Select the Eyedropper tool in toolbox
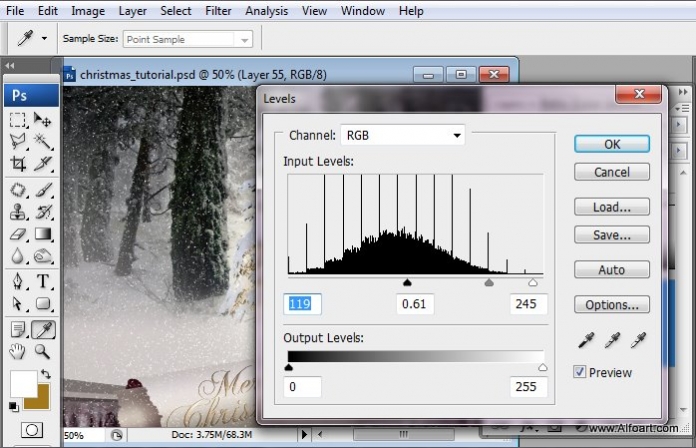The width and height of the screenshot is (696, 448). [x=43, y=330]
